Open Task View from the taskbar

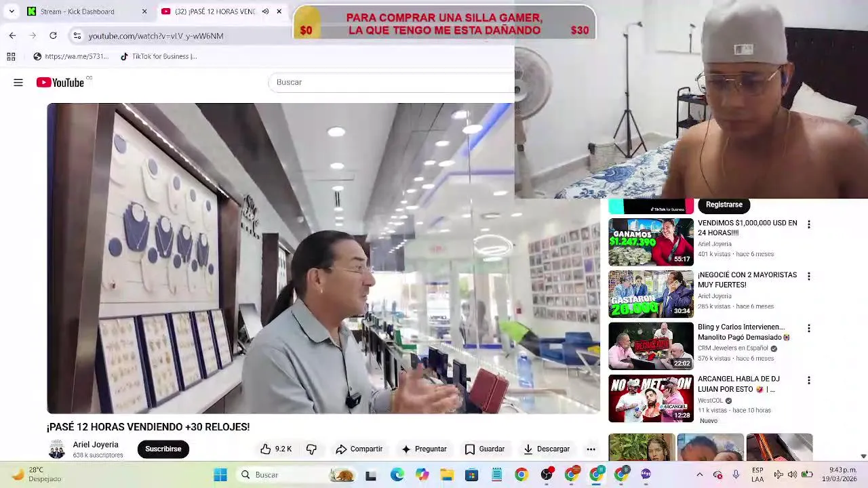371,475
